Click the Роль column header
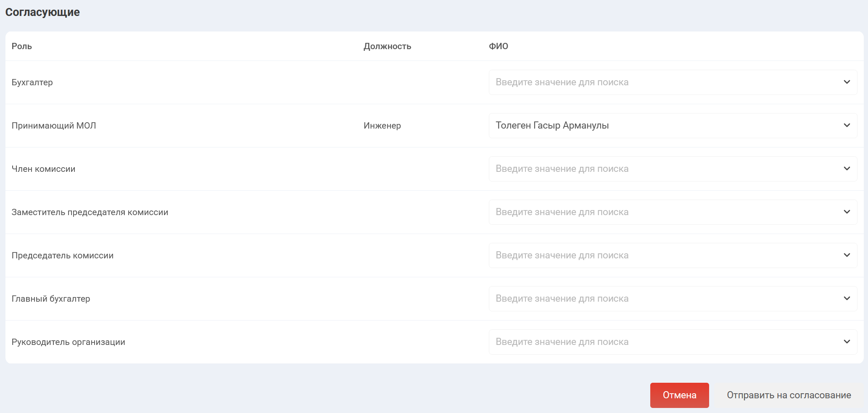The image size is (868, 413). 22,46
